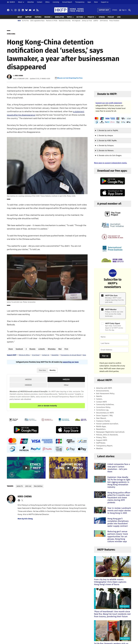Open HKFP YouTube icon in header
The height and width of the screenshot is (644, 138).
pos(30,10)
